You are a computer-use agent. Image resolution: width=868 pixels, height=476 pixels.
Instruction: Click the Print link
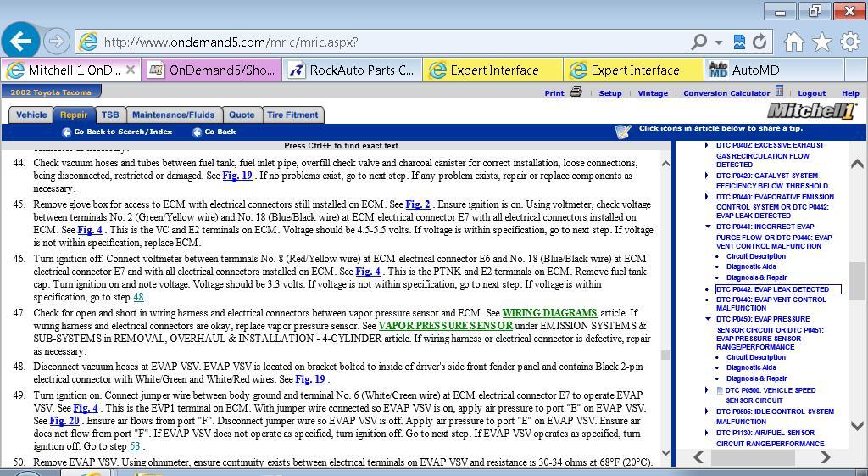coord(554,93)
